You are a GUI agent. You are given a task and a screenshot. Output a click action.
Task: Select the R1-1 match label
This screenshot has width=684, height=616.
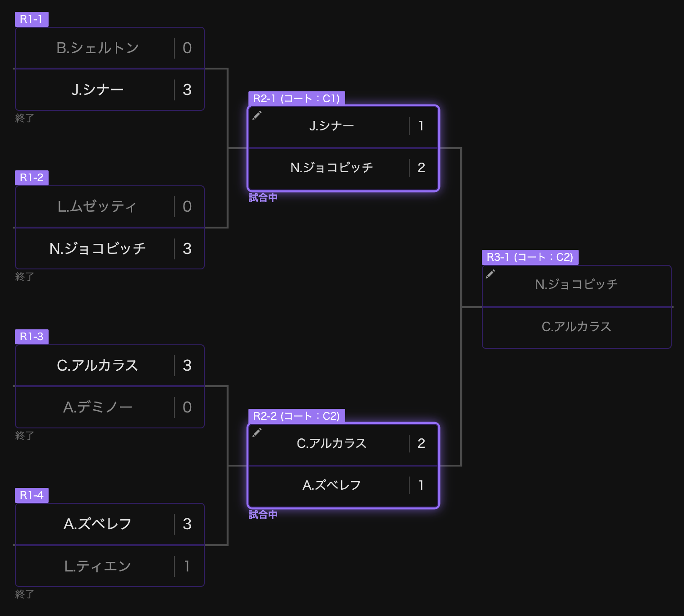[x=31, y=19]
